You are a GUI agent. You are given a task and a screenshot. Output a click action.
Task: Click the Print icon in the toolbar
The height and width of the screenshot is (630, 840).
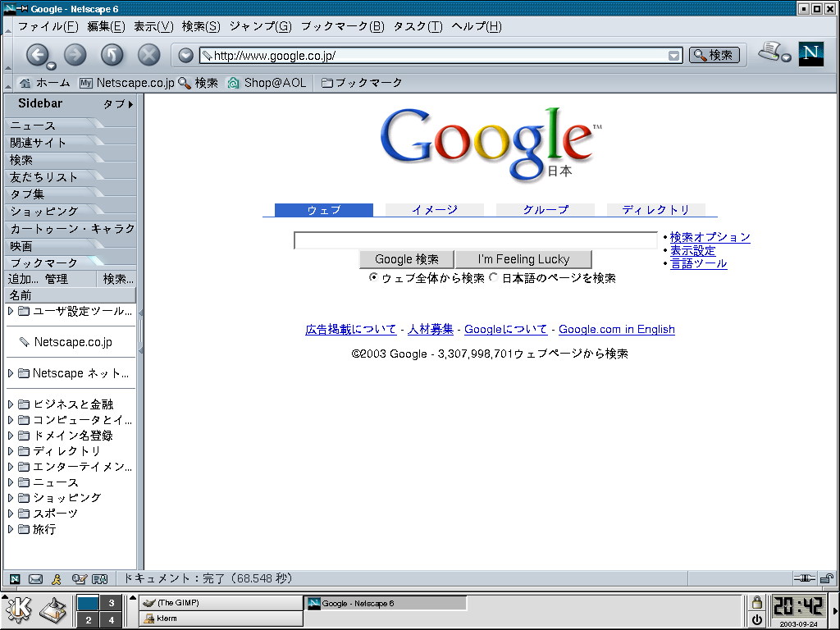tap(769, 52)
